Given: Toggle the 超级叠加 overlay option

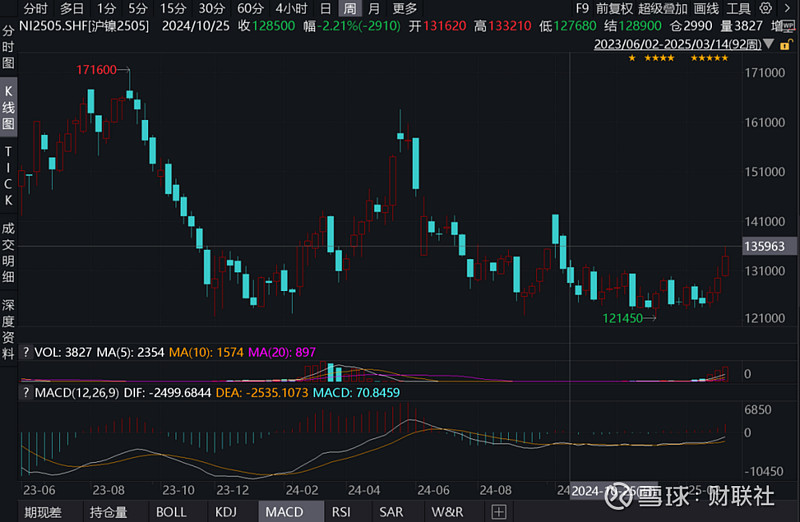Looking at the screenshot, I should pyautogui.click(x=663, y=8).
